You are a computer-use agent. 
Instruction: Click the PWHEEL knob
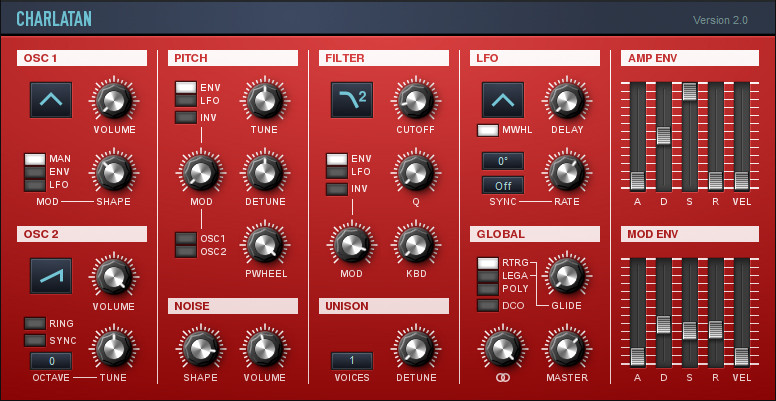point(264,244)
